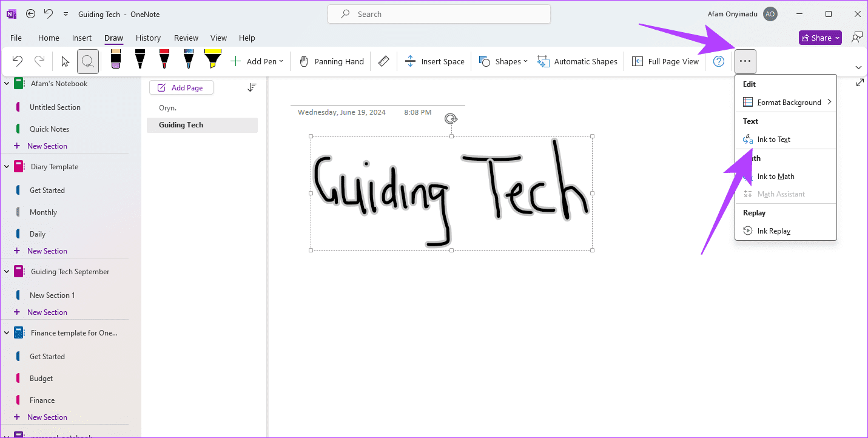Switch to the Review tab
The height and width of the screenshot is (438, 868).
(x=186, y=38)
